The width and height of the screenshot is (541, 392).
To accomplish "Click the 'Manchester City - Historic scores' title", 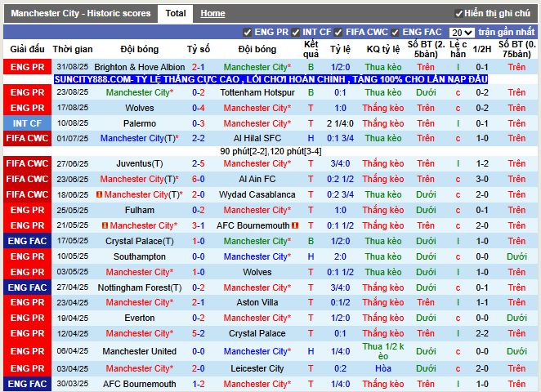I will [81, 13].
